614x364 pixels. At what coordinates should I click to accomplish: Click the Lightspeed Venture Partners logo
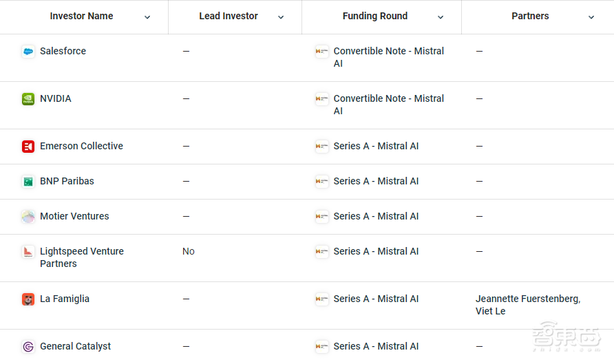[28, 252]
